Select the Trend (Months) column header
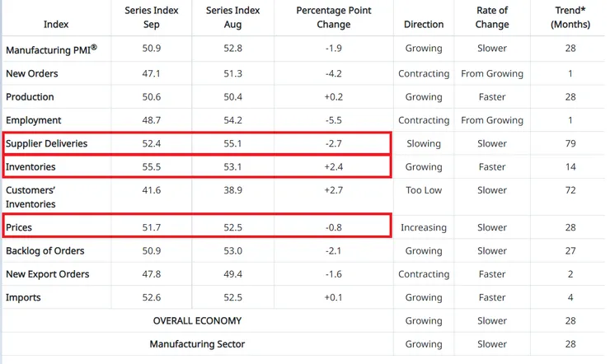This screenshot has height=364, width=610. click(572, 17)
